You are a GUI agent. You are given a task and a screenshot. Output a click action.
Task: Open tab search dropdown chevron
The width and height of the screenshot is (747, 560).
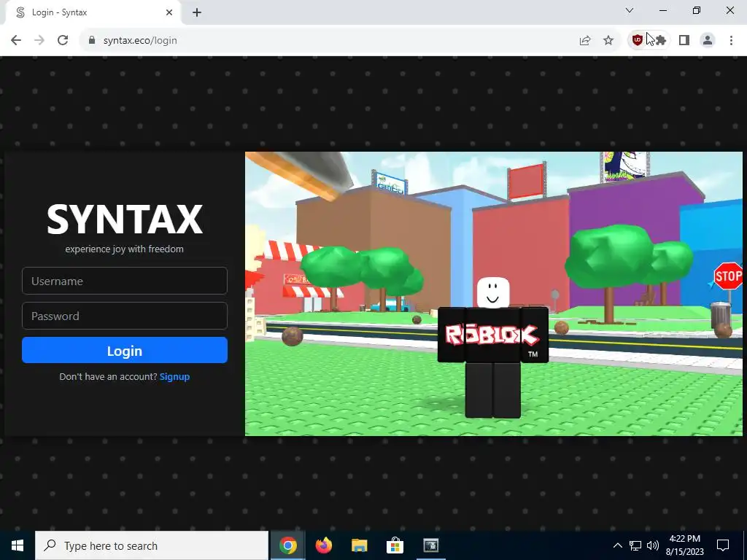coord(630,10)
